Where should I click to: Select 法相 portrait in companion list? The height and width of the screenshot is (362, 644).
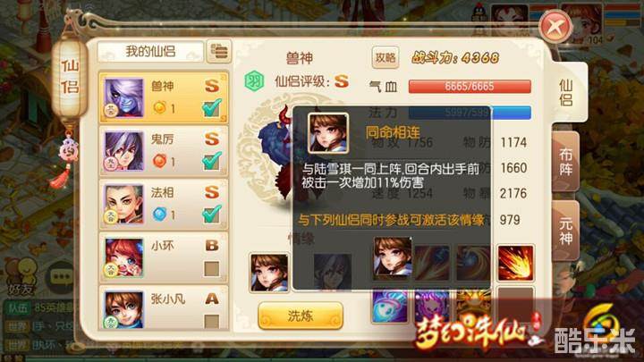[123, 205]
